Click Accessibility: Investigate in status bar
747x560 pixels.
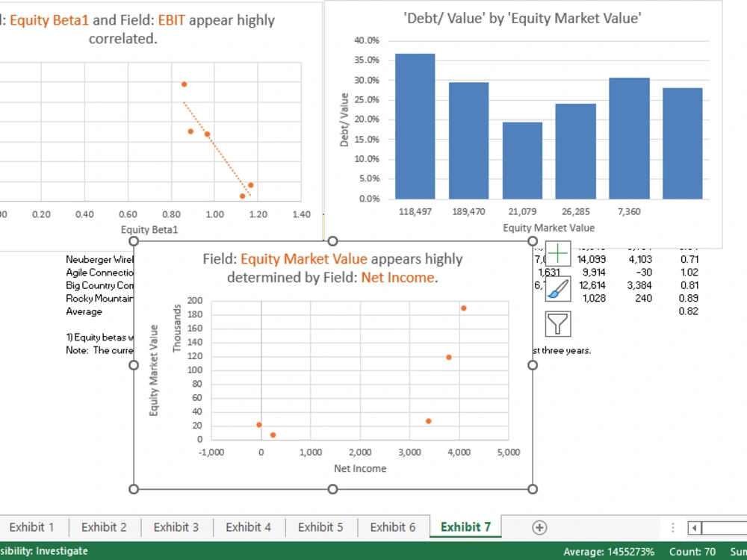coord(44,551)
